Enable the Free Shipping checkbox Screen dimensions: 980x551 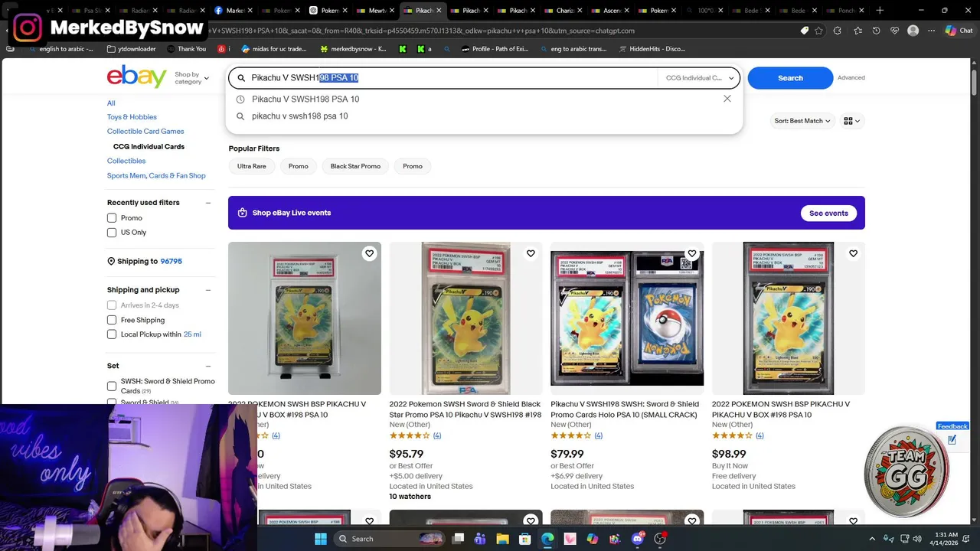[x=112, y=320]
